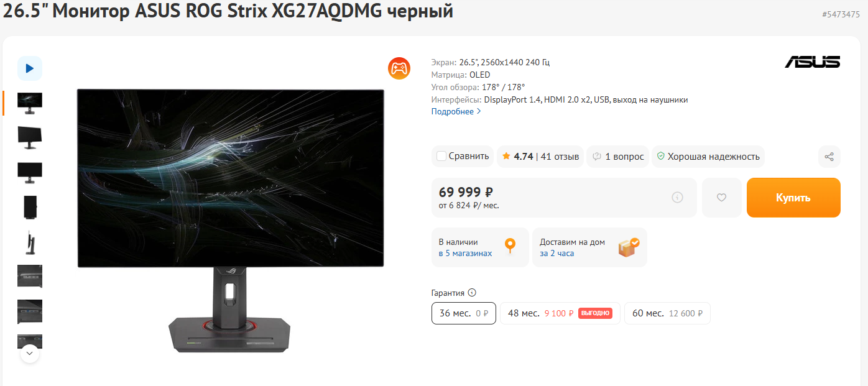Open the в 5 магазинах availability link
Image resolution: width=868 pixels, height=386 pixels.
(465, 254)
